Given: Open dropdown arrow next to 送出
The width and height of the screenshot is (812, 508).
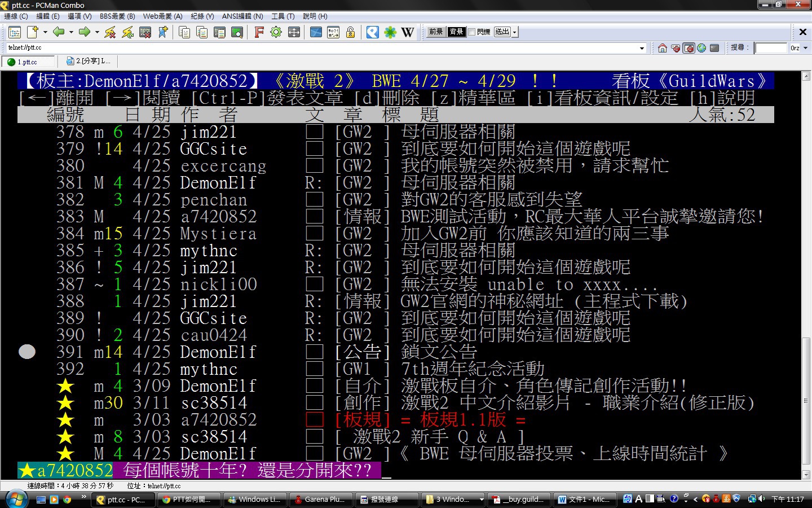Looking at the screenshot, I should coord(515,32).
